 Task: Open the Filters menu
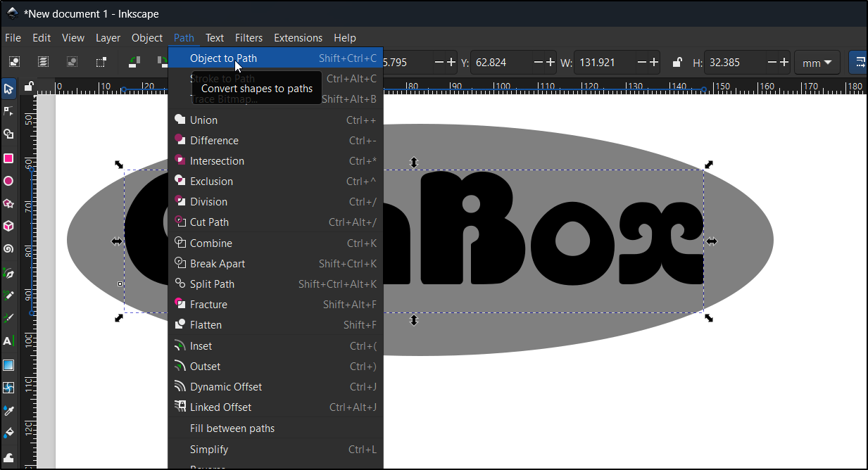pos(249,38)
